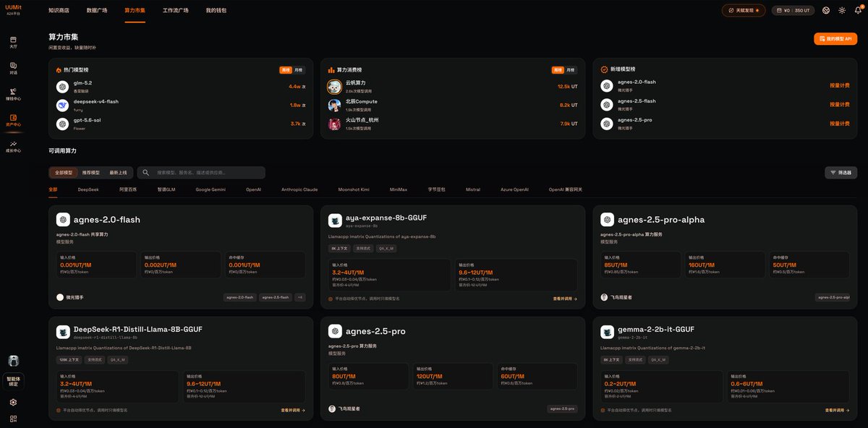The width and height of the screenshot is (868, 428).
Task: Click the 火山节点_杭州 avatar
Action: point(334,124)
